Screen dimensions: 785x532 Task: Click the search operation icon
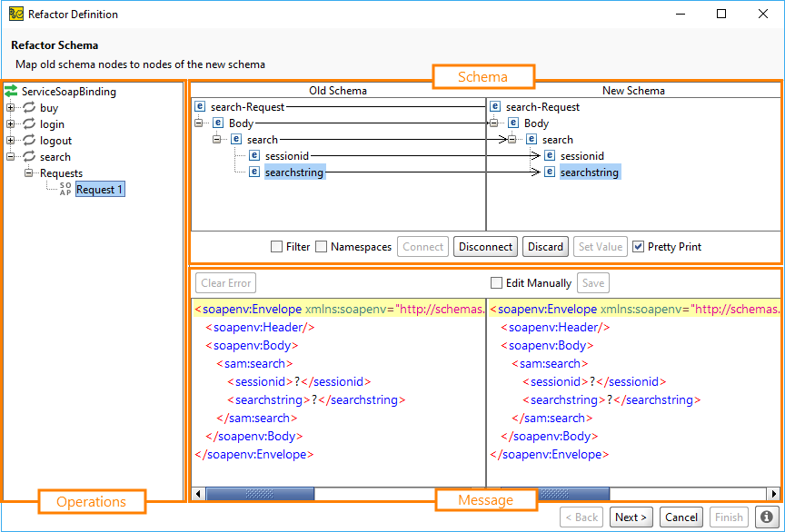click(28, 156)
